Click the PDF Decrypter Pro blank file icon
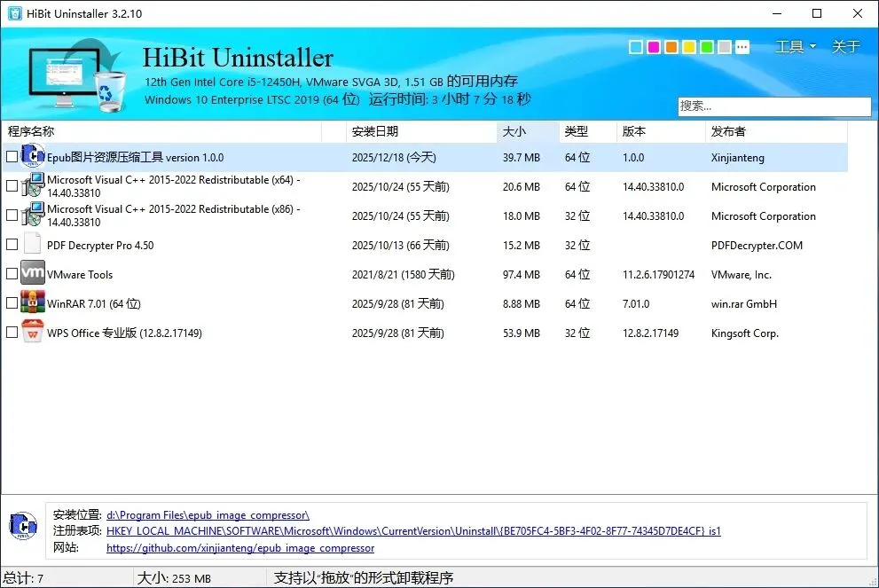Image resolution: width=879 pixels, height=588 pixels. (x=33, y=243)
